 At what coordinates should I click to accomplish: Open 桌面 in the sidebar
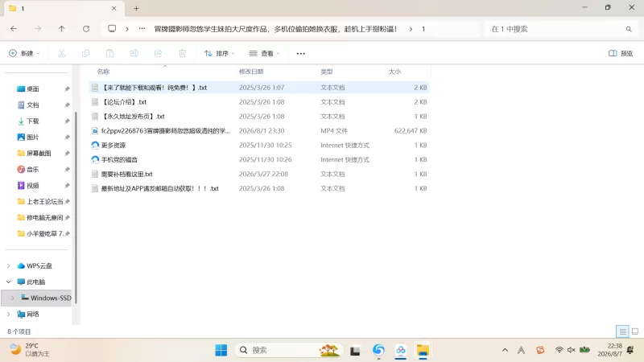click(33, 89)
